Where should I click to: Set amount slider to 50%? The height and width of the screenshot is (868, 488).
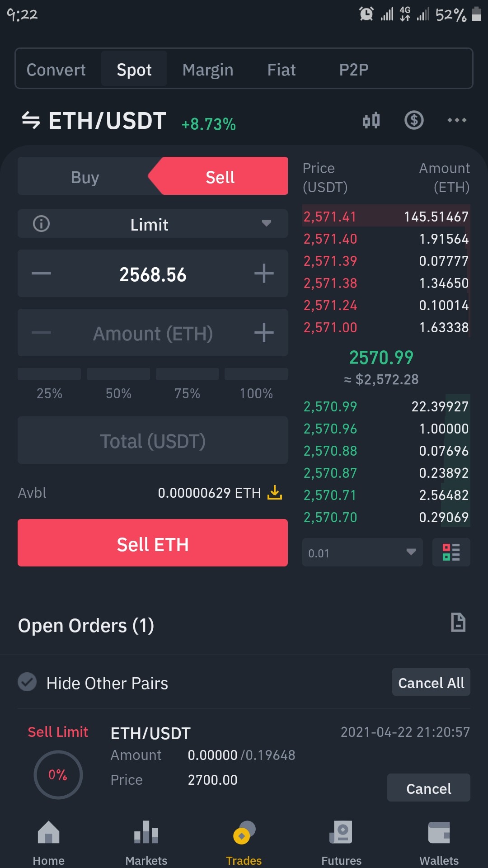tap(118, 384)
